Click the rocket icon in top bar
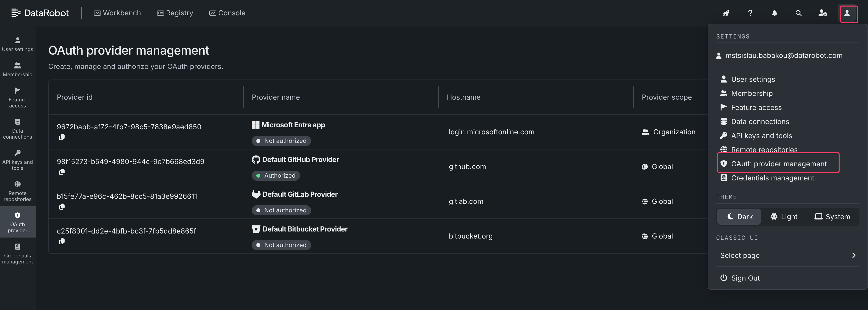 726,13
